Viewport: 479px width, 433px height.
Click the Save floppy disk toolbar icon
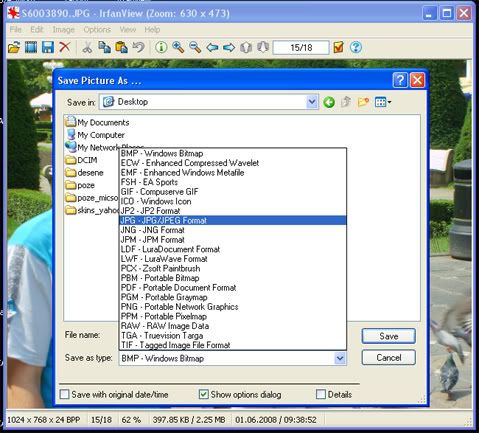click(48, 47)
